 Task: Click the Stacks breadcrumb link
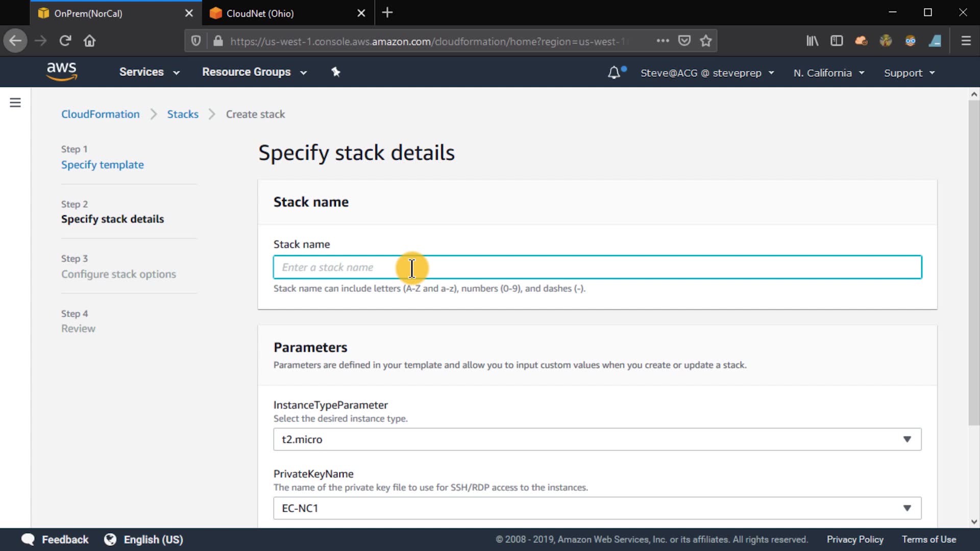tap(183, 114)
